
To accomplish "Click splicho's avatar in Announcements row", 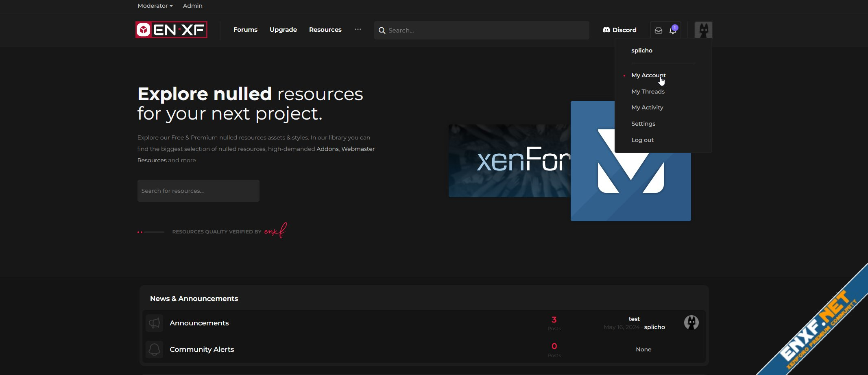I will point(691,323).
